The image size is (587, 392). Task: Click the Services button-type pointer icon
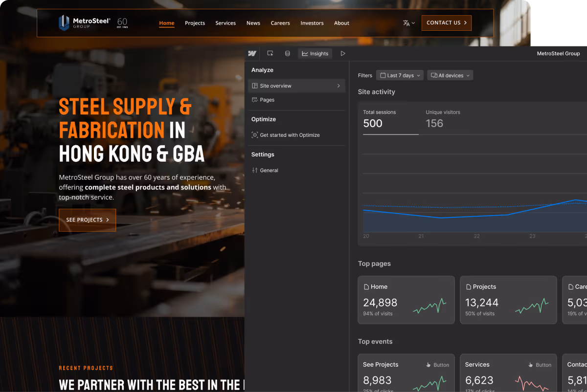tap(530, 365)
